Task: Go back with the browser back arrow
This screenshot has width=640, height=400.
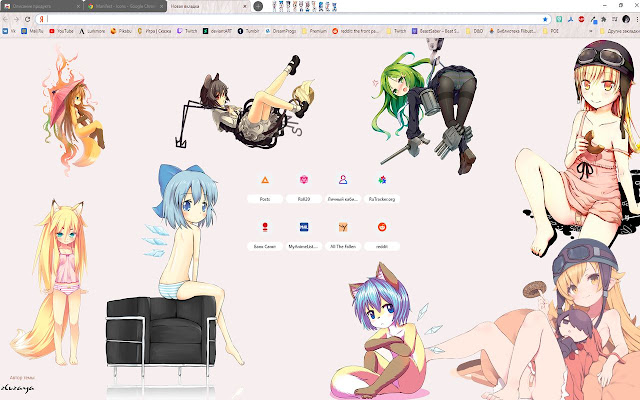Action: 5,19
